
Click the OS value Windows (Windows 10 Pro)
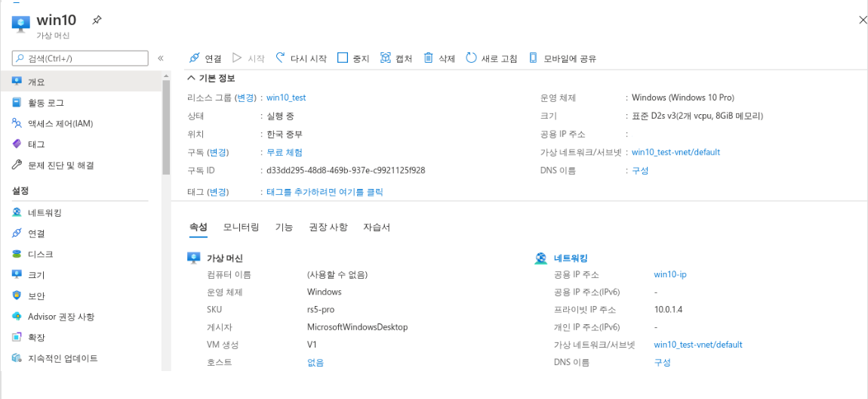(683, 97)
